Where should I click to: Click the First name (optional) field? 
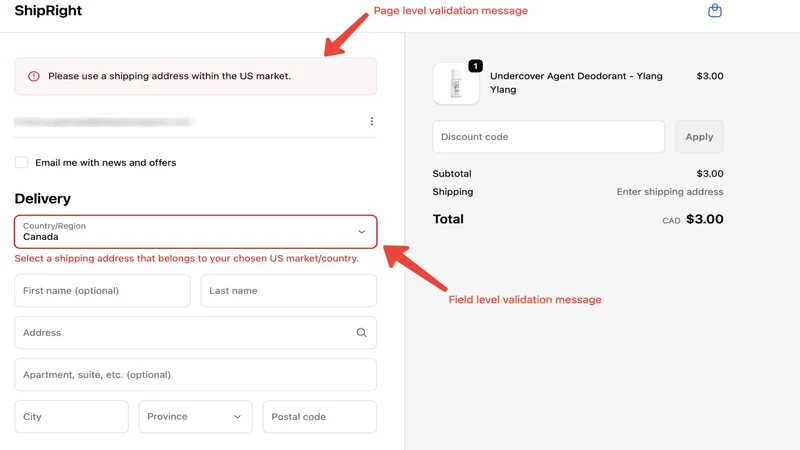click(x=103, y=291)
